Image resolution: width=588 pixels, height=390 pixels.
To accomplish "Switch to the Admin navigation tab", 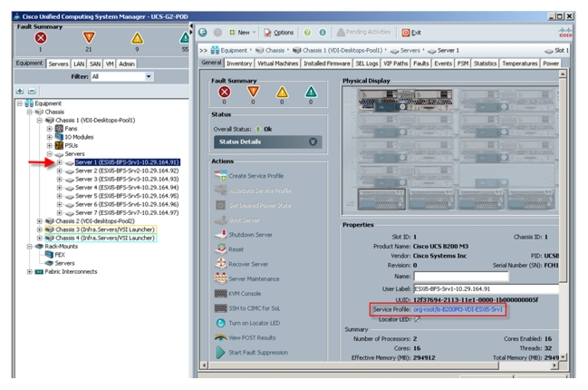I will (x=127, y=63).
